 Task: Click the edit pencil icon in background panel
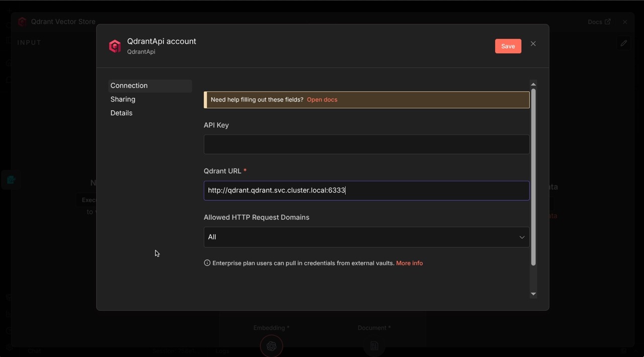click(624, 43)
